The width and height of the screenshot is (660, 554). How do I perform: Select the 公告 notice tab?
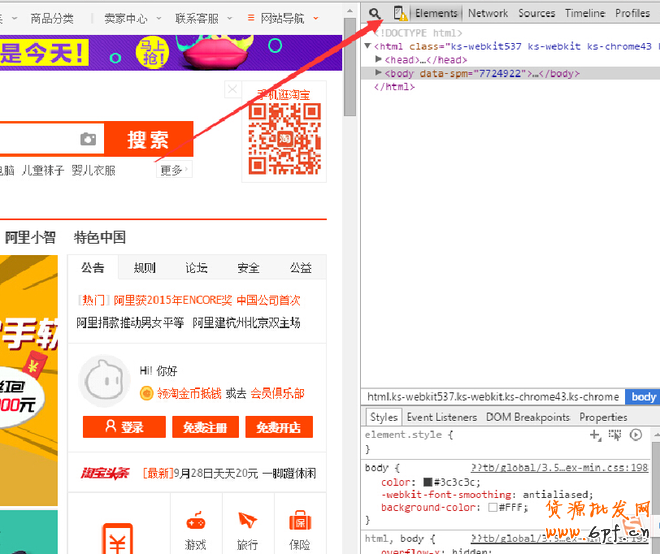coord(93,267)
